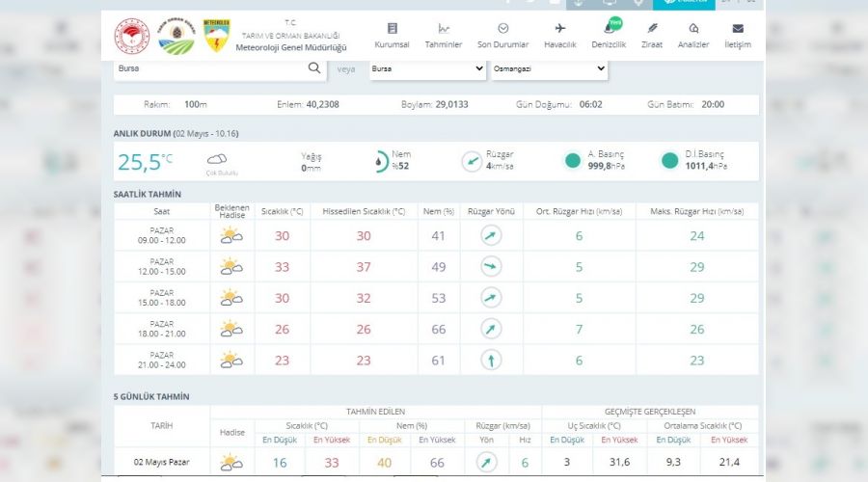Click wind arrow for 09.00 - 12.00 row
This screenshot has width=868, height=482.
(491, 236)
